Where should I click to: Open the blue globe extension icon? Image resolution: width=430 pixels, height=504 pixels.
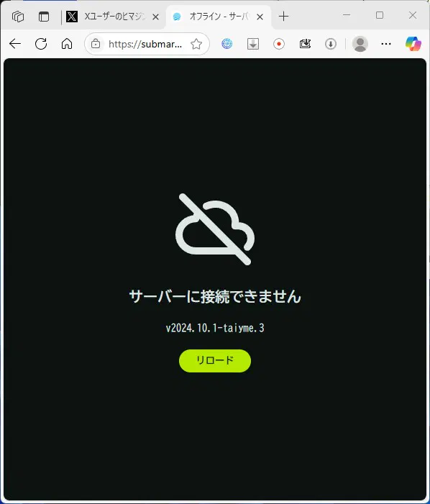[227, 44]
